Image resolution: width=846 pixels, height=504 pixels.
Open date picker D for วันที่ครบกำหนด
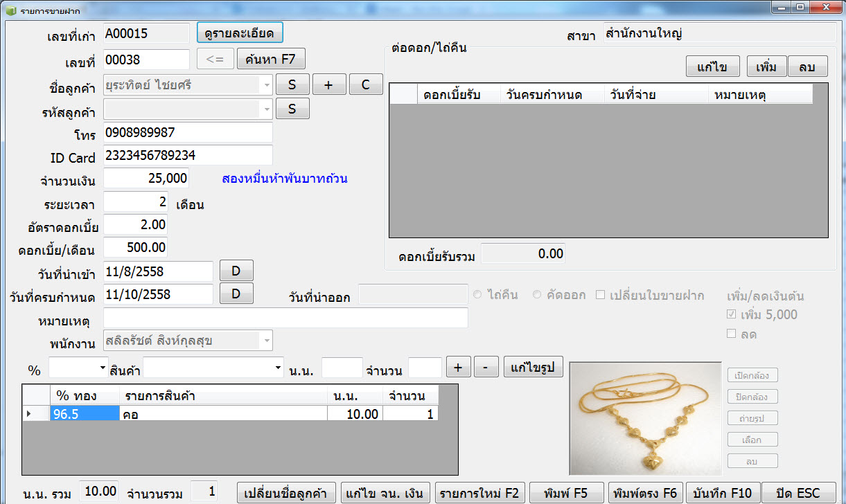coord(236,294)
